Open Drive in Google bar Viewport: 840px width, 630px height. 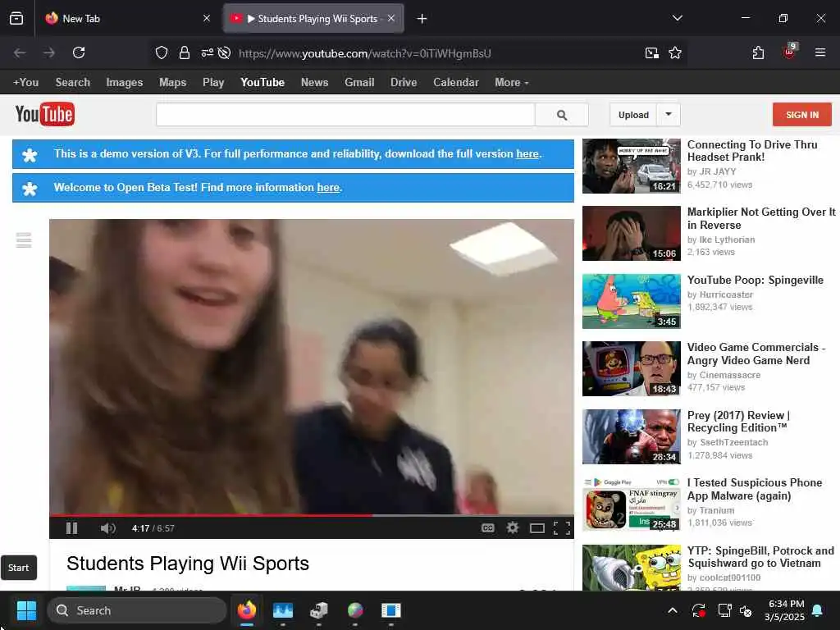click(404, 83)
